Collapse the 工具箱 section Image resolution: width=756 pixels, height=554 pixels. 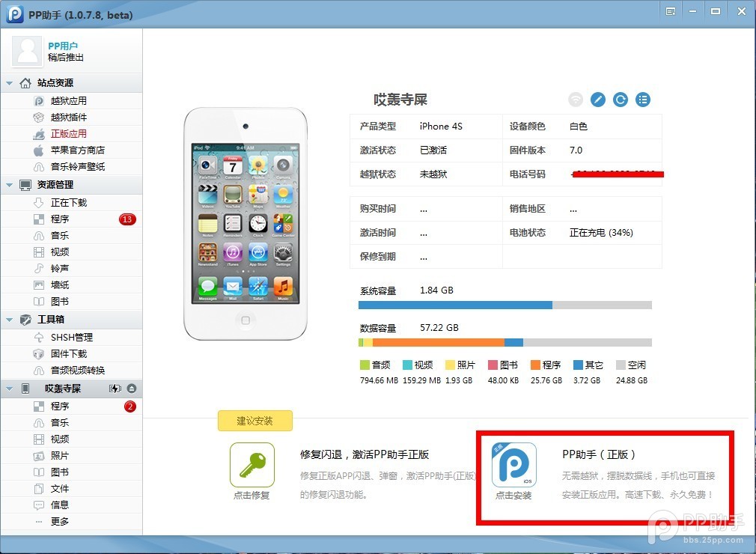(9, 319)
